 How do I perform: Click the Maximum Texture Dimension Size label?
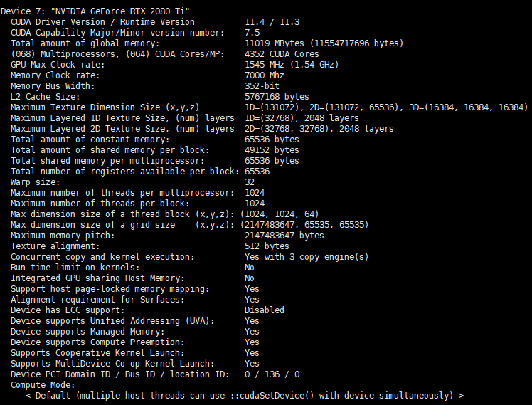point(110,107)
